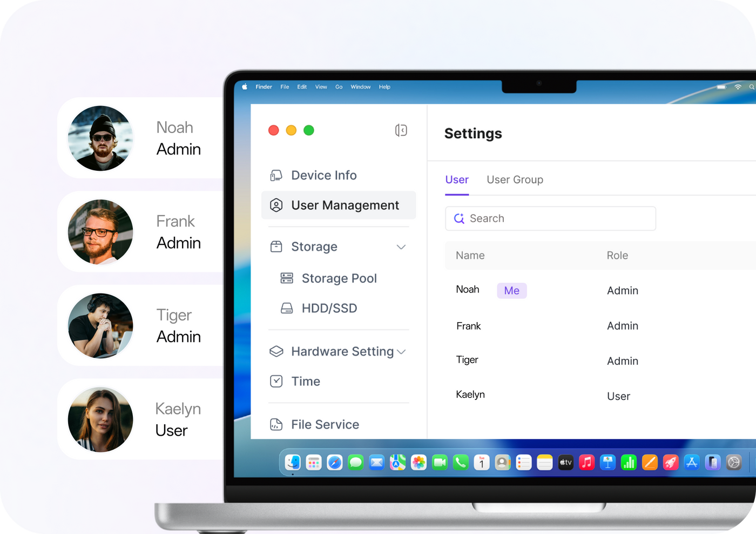This screenshot has height=534, width=756.
Task: Click the Role column header
Action: coord(617,255)
